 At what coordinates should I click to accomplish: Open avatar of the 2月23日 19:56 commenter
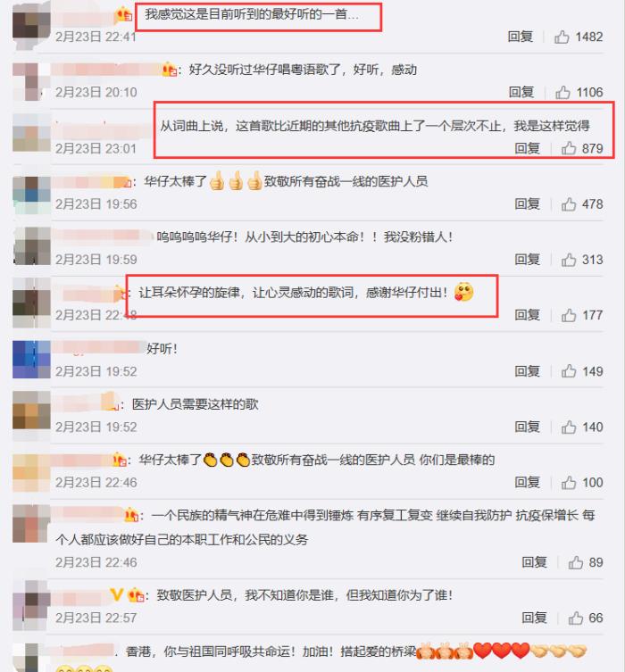click(x=31, y=195)
